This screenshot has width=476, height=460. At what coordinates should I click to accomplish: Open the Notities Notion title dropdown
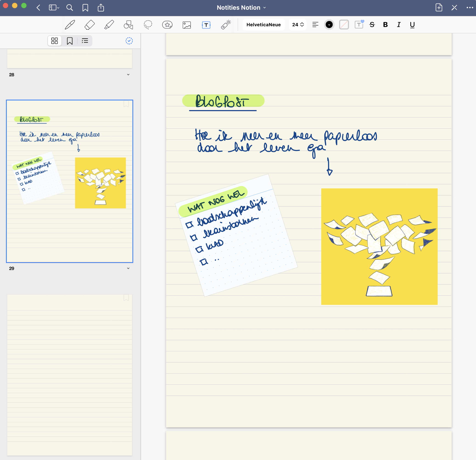[x=264, y=8]
